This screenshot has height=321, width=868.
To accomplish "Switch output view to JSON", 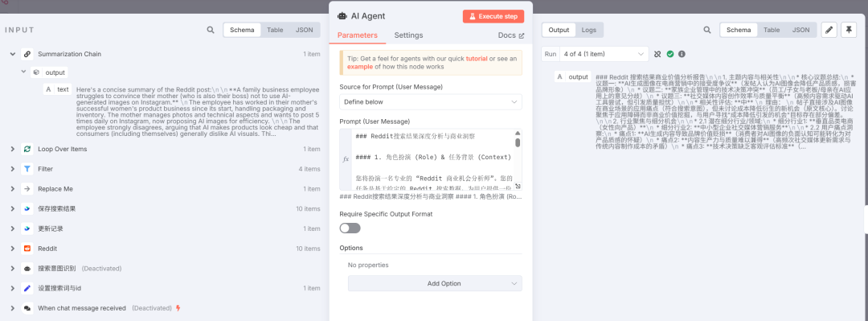I will pyautogui.click(x=800, y=30).
